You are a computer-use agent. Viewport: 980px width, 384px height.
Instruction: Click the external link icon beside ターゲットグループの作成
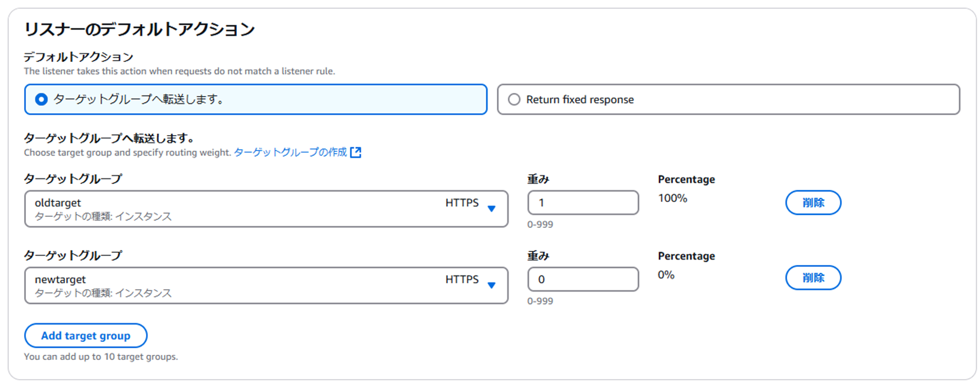click(356, 152)
